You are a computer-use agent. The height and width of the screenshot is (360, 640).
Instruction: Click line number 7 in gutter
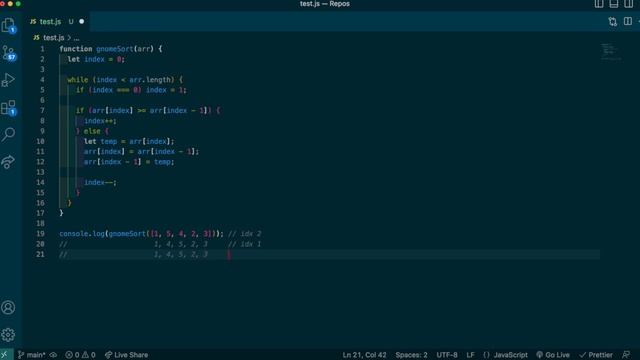(x=42, y=111)
